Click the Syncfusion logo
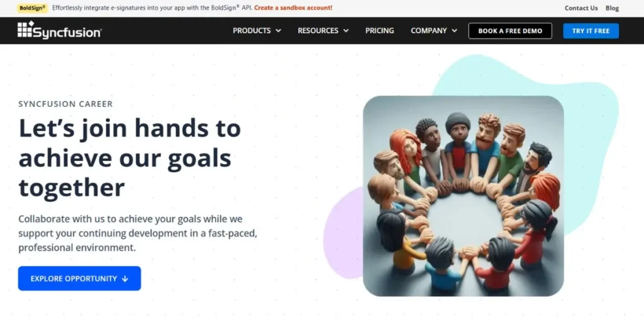The width and height of the screenshot is (644, 322). (60, 30)
